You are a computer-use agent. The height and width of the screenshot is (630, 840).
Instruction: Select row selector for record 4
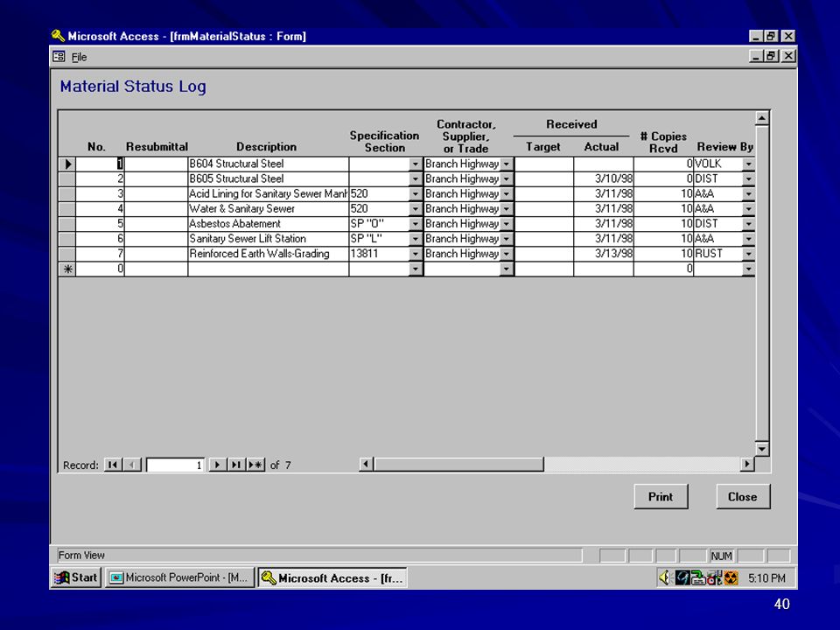(x=67, y=209)
